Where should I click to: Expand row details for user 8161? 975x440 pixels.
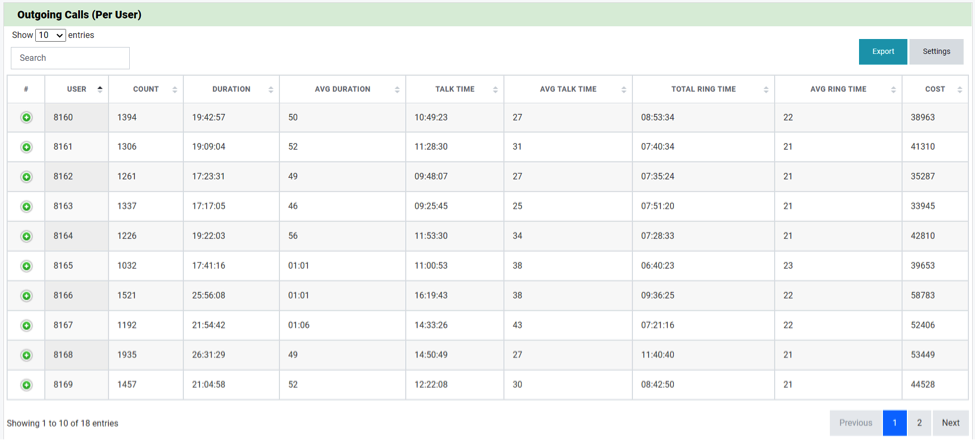(26, 147)
